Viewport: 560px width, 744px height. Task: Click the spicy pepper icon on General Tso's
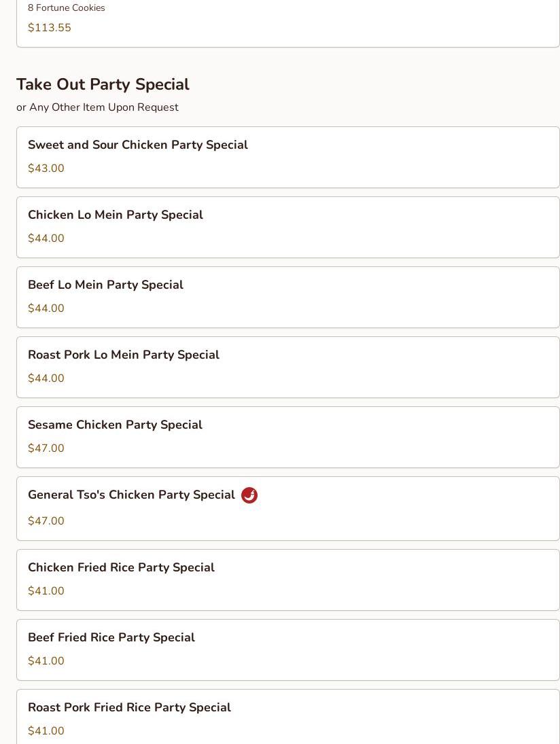click(x=249, y=495)
